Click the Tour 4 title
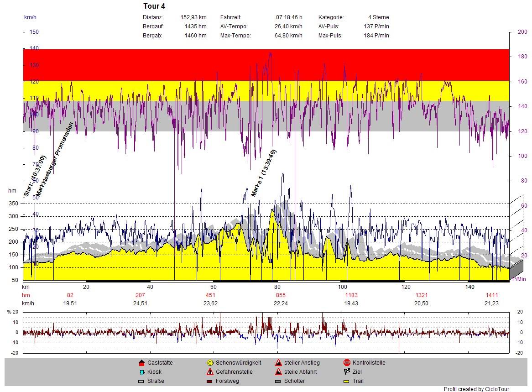532x392 pixels. pos(154,6)
